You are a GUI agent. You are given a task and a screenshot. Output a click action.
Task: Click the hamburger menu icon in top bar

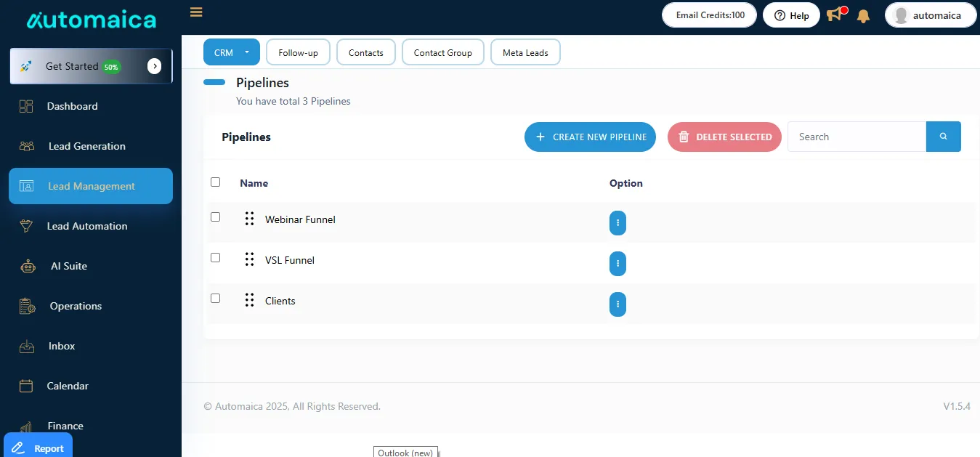click(195, 12)
